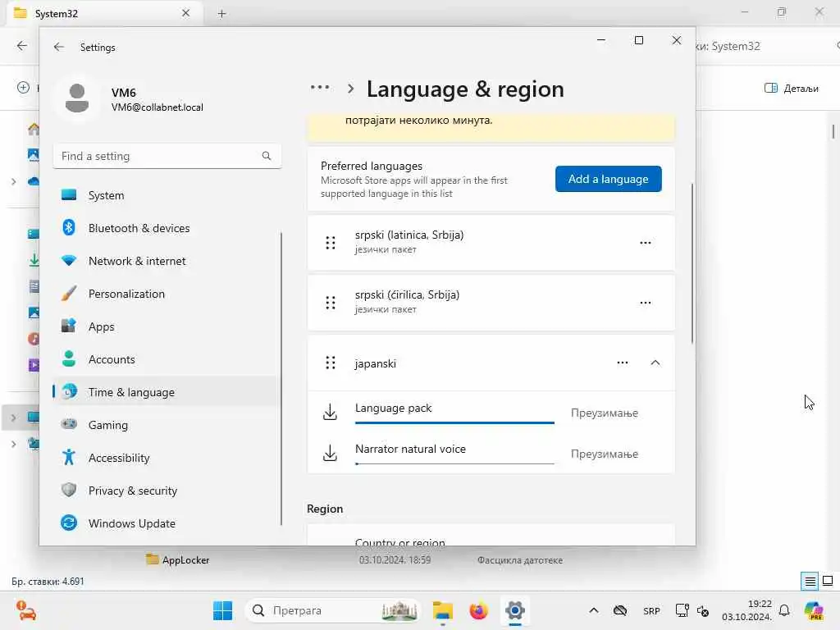Open Copilot preview icon in taskbar
Screen dimensions: 840x630
click(814, 610)
